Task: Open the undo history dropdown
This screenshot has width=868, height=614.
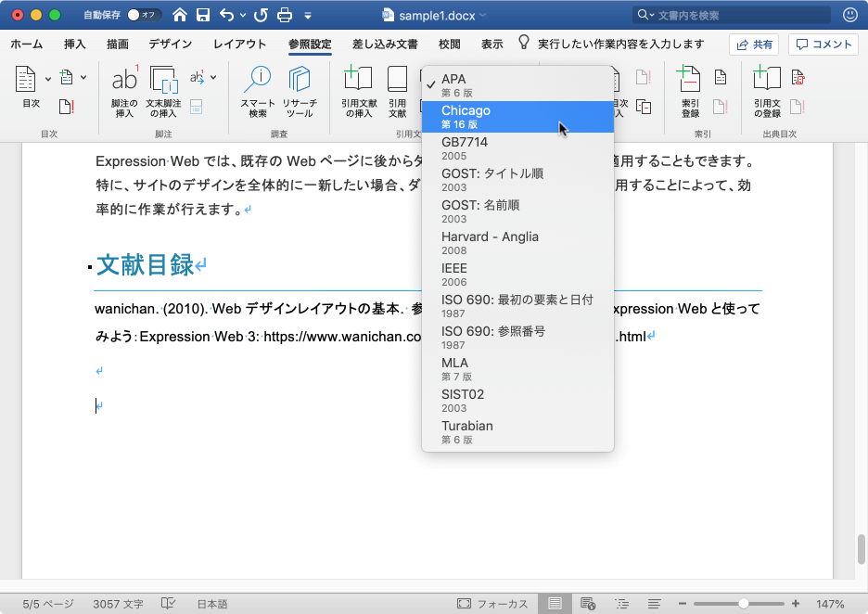Action: click(x=242, y=16)
